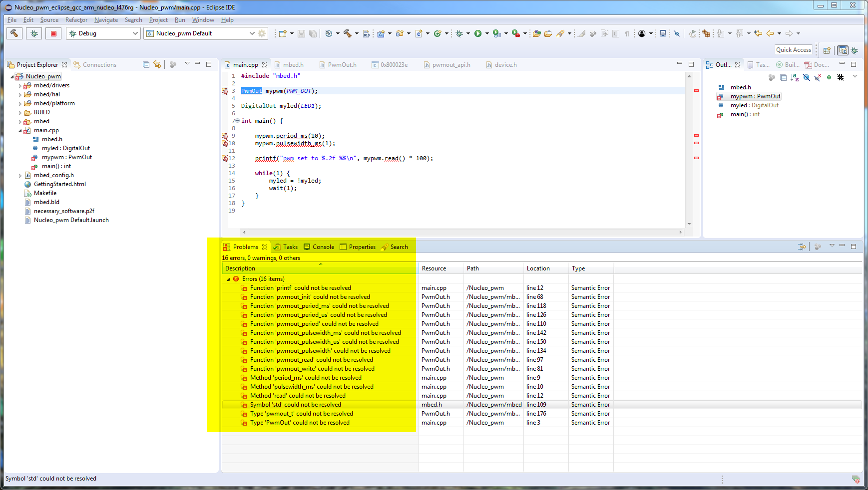Click the Save disk icon in toolbar
868x490 pixels.
coord(301,33)
